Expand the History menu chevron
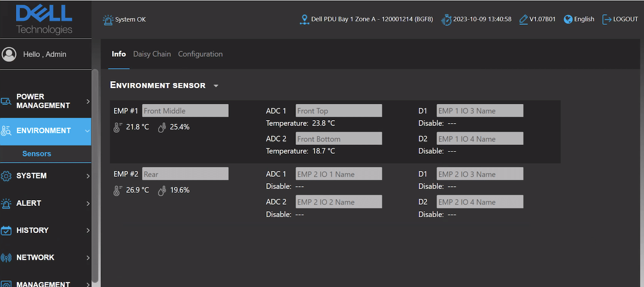 pyautogui.click(x=88, y=230)
